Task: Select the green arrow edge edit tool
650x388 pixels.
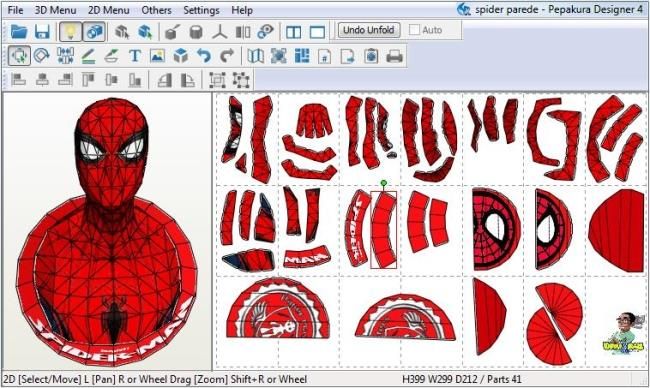Action: click(x=111, y=56)
